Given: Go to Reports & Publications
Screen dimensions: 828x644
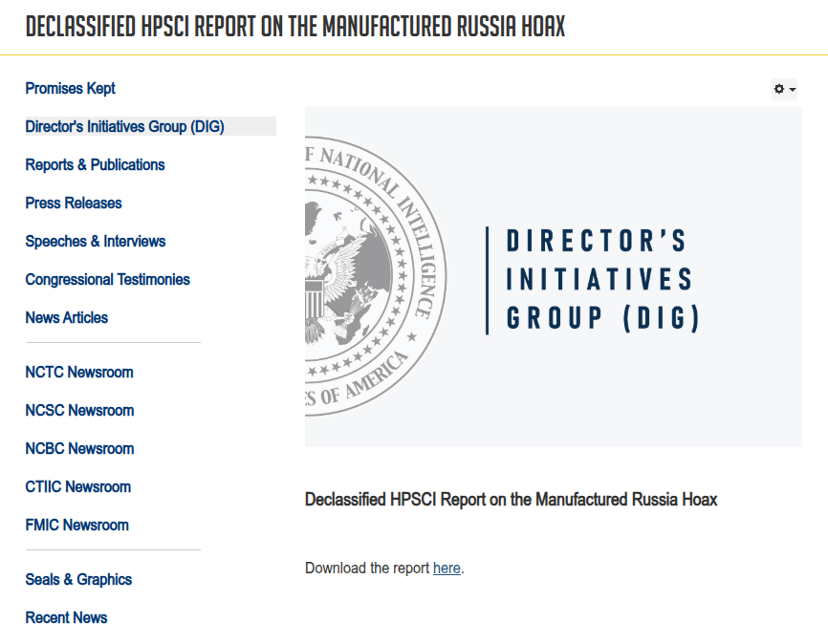Looking at the screenshot, I should tap(95, 164).
